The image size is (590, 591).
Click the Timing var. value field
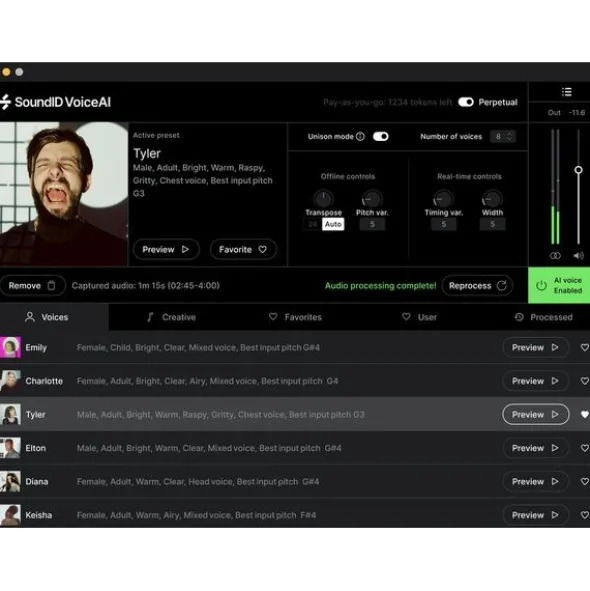[444, 224]
